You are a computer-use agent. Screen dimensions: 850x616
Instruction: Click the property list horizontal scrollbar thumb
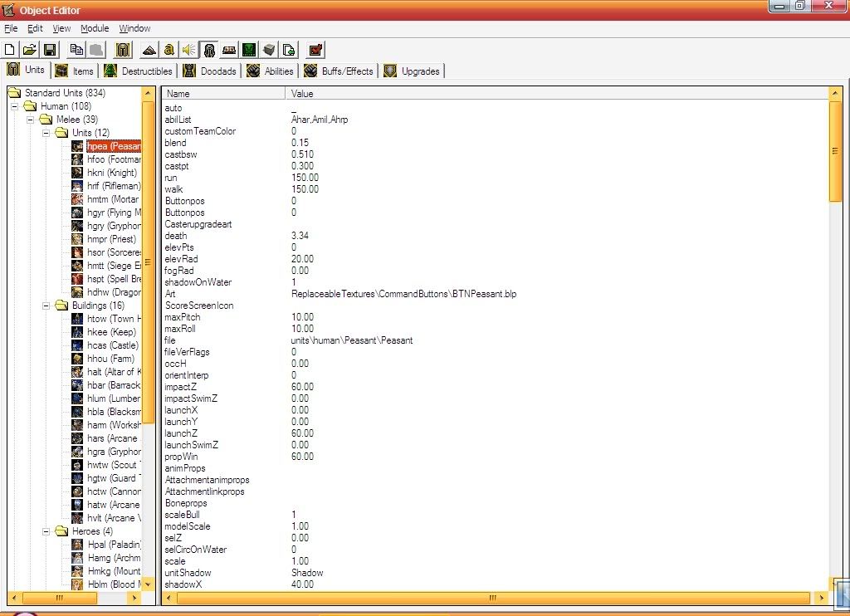pyautogui.click(x=493, y=598)
